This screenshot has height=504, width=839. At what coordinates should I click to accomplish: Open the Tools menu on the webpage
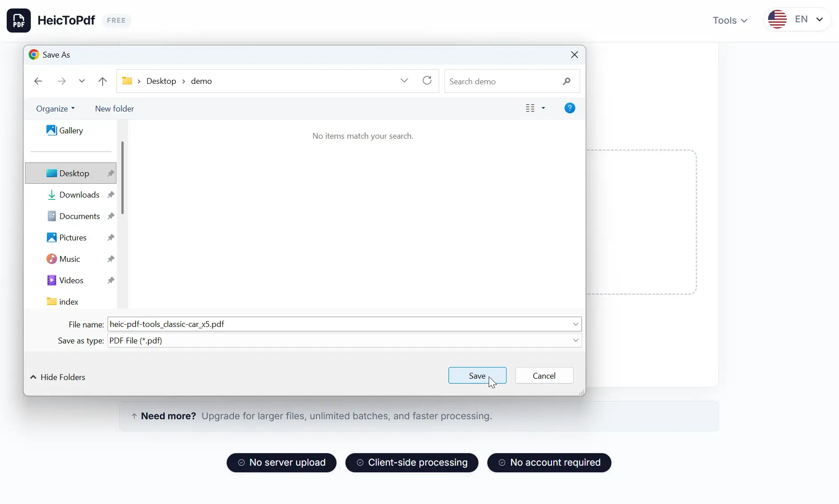[730, 21]
